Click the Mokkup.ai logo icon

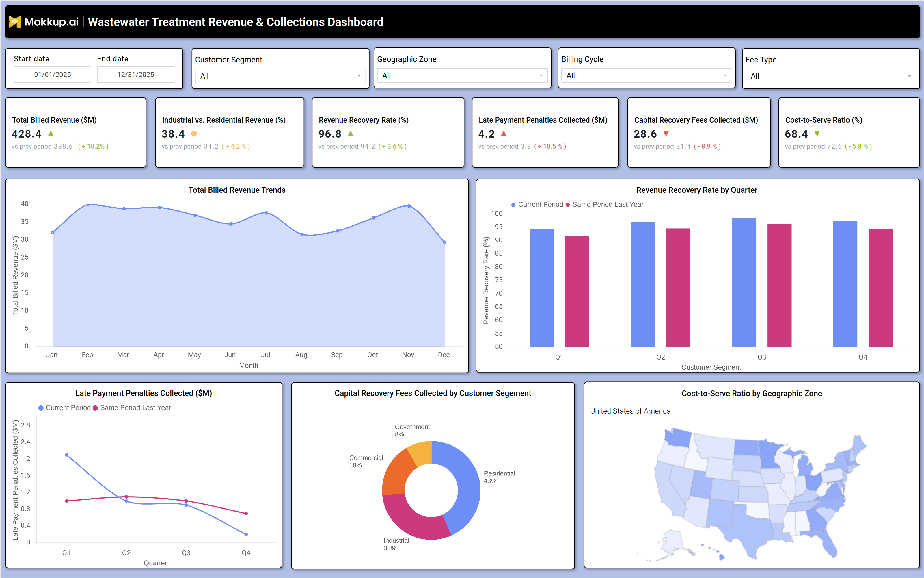[x=15, y=22]
